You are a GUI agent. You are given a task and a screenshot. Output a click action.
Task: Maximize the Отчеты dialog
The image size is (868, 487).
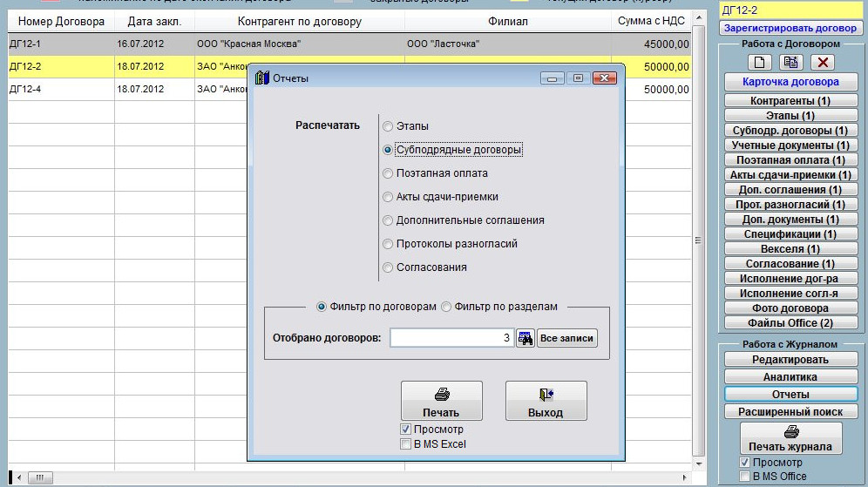point(578,78)
